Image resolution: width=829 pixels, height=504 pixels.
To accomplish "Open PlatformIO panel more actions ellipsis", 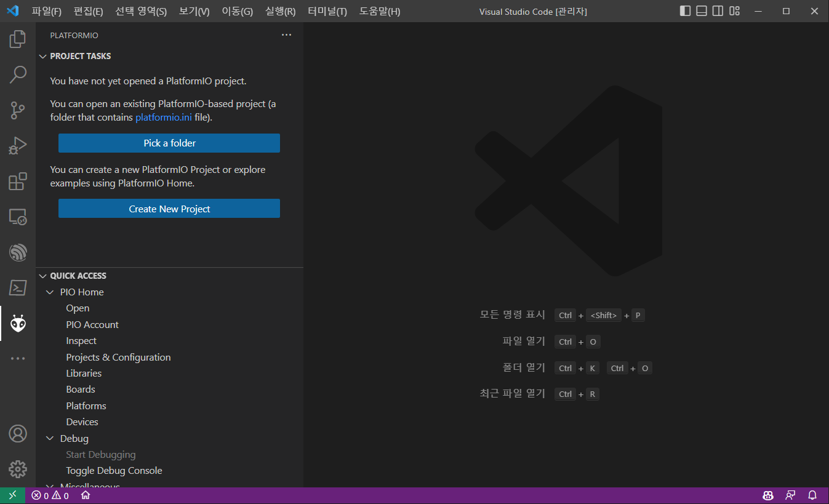I will (286, 35).
